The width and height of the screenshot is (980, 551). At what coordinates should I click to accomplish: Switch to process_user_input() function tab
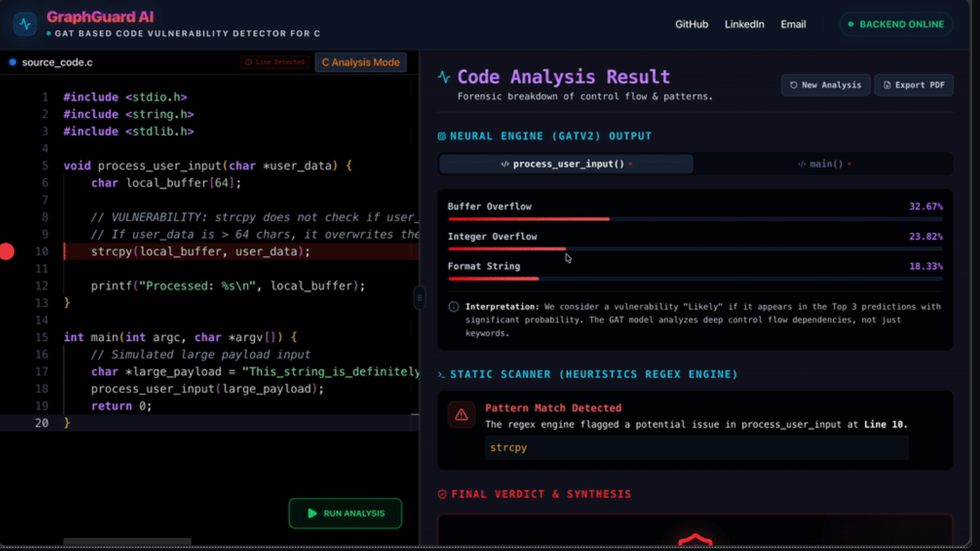(566, 163)
